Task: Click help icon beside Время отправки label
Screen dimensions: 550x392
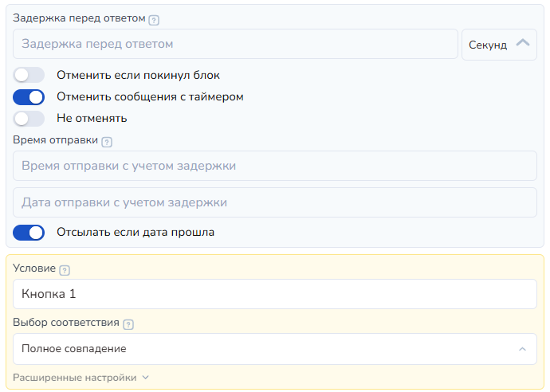Action: point(107,142)
